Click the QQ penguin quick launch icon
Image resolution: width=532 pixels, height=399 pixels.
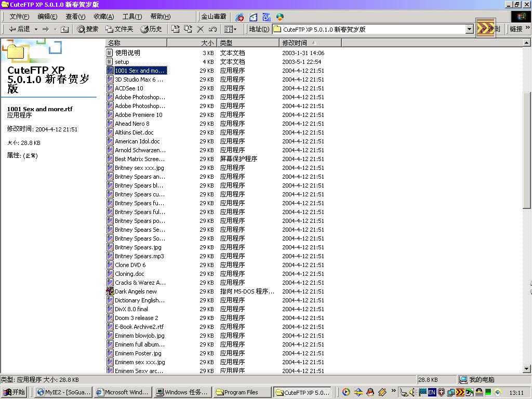tap(370, 392)
